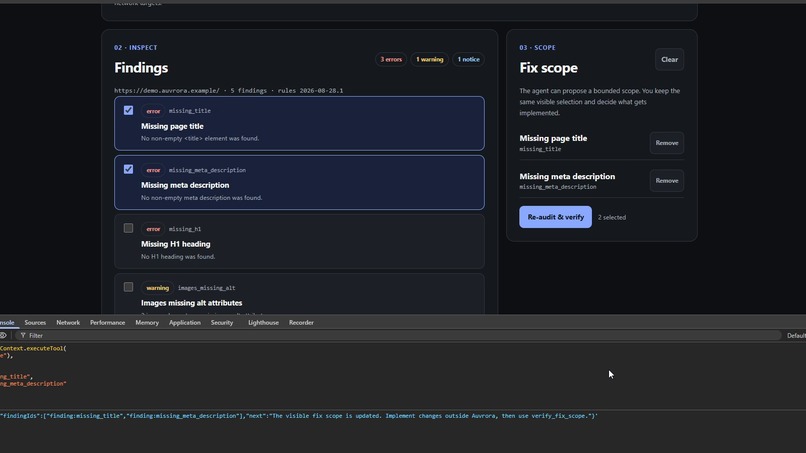Click the 'Fix scope' heading
The width and height of the screenshot is (806, 453).
[x=548, y=68]
